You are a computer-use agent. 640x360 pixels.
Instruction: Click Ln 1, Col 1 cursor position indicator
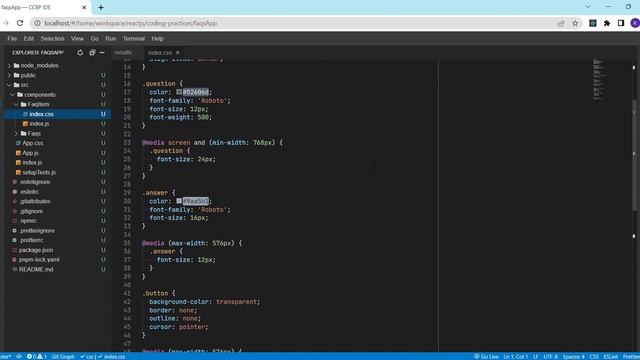tap(516, 357)
